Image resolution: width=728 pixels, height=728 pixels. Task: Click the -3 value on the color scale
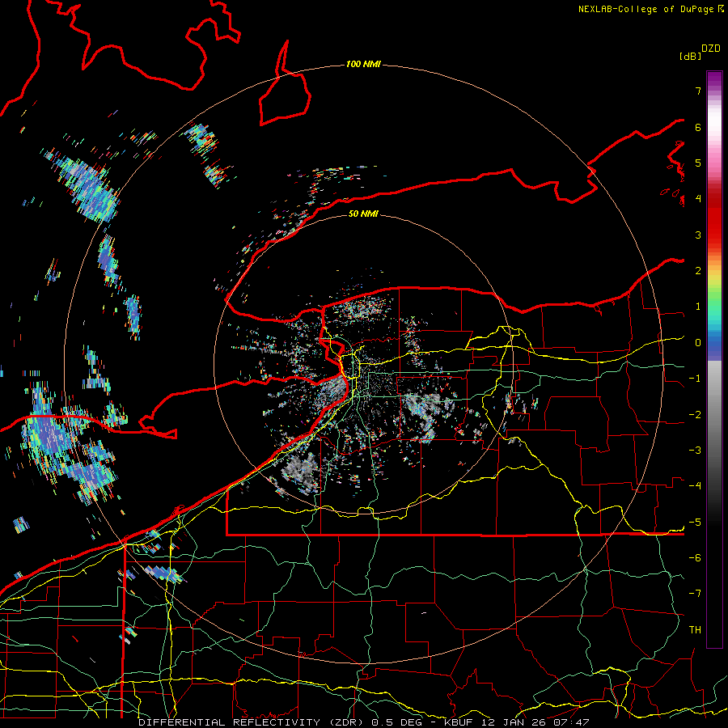coord(695,451)
